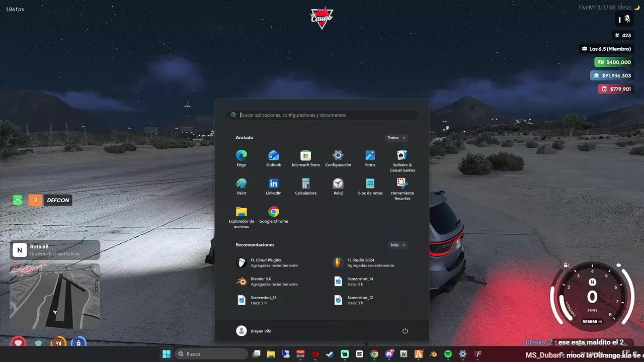644x362 pixels.
Task: Open File Explorer from taskbar
Action: (x=271, y=354)
